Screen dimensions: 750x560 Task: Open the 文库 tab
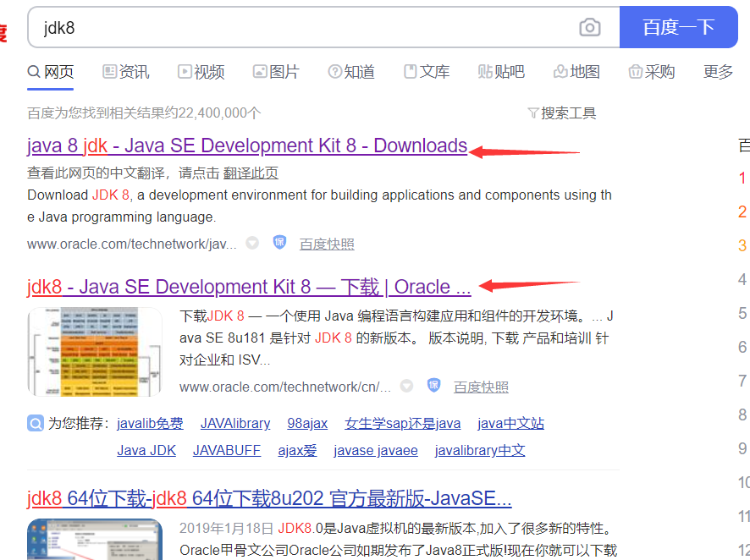[427, 72]
